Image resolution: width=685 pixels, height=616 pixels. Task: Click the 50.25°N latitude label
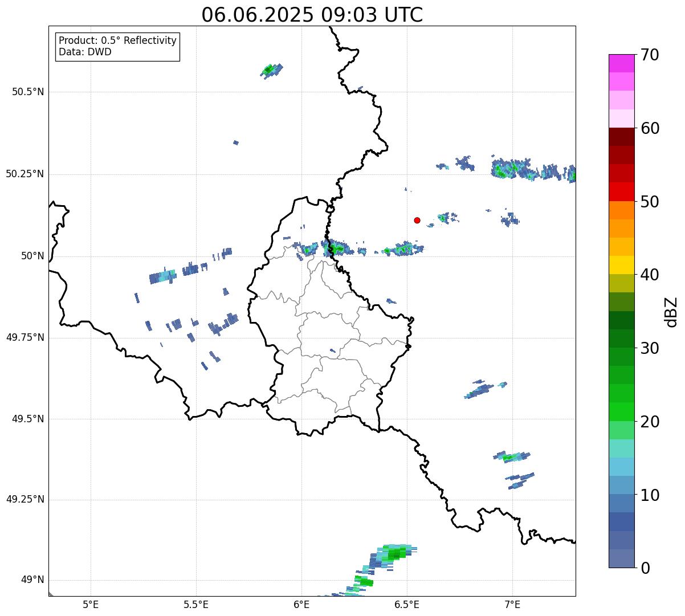click(25, 174)
